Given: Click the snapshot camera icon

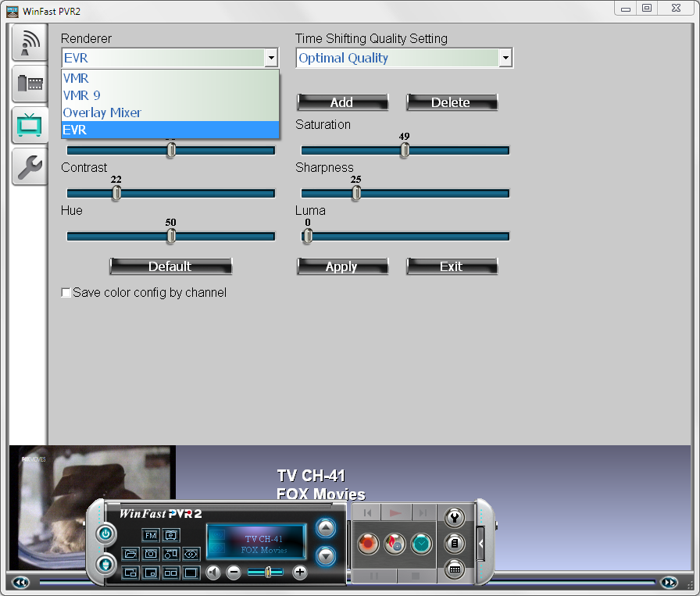Looking at the screenshot, I should click(x=151, y=554).
